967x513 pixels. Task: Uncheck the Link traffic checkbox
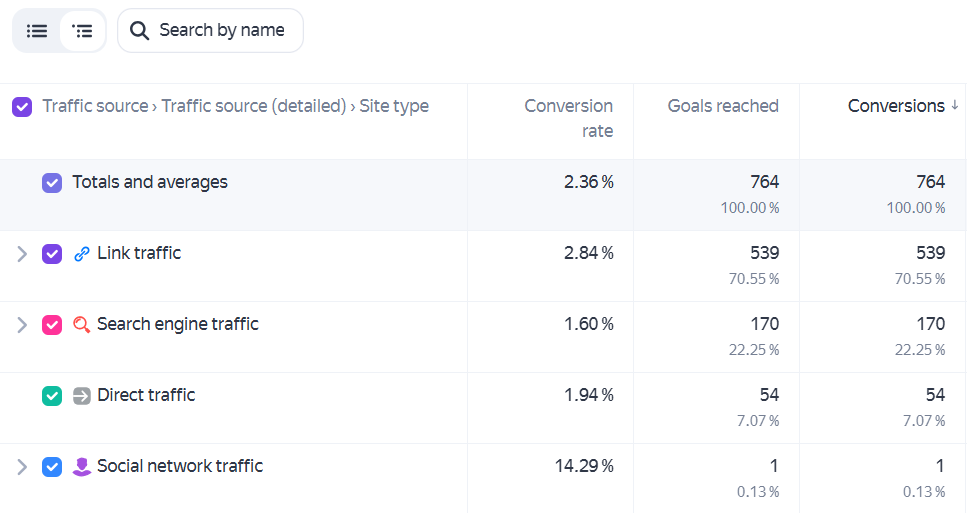pyautogui.click(x=52, y=254)
